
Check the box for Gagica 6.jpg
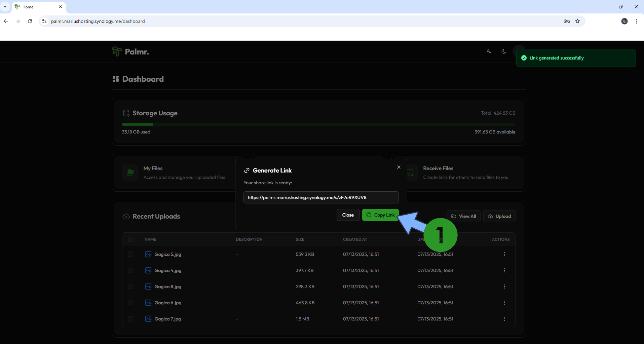pyautogui.click(x=130, y=303)
